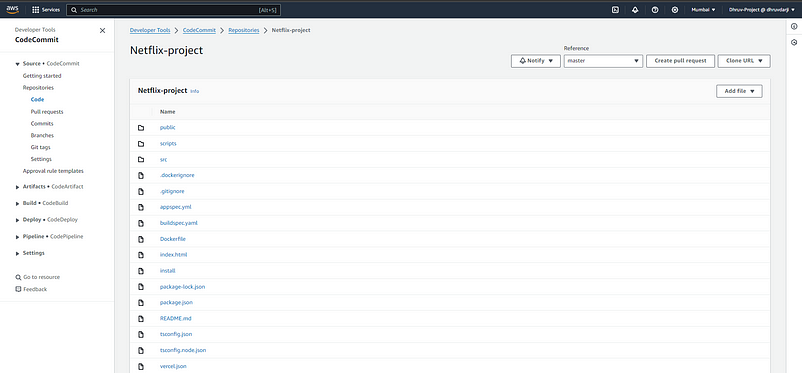This screenshot has height=373, width=802.
Task: Click the index.html file icon
Action: pyautogui.click(x=141, y=255)
